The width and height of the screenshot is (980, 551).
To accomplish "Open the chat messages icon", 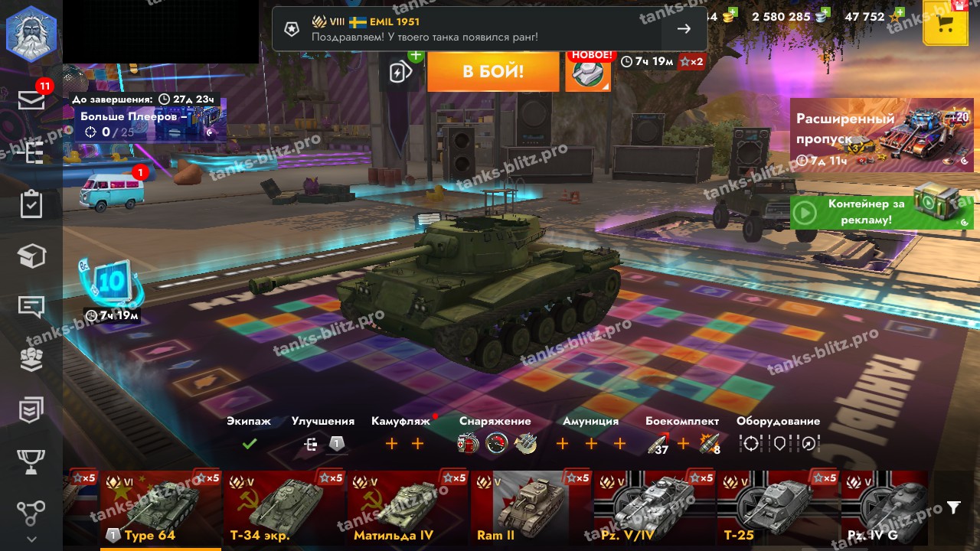I will pyautogui.click(x=31, y=308).
